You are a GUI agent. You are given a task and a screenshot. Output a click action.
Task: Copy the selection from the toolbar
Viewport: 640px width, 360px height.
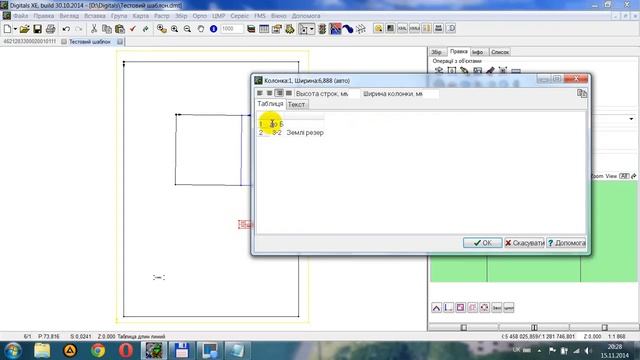point(107,29)
